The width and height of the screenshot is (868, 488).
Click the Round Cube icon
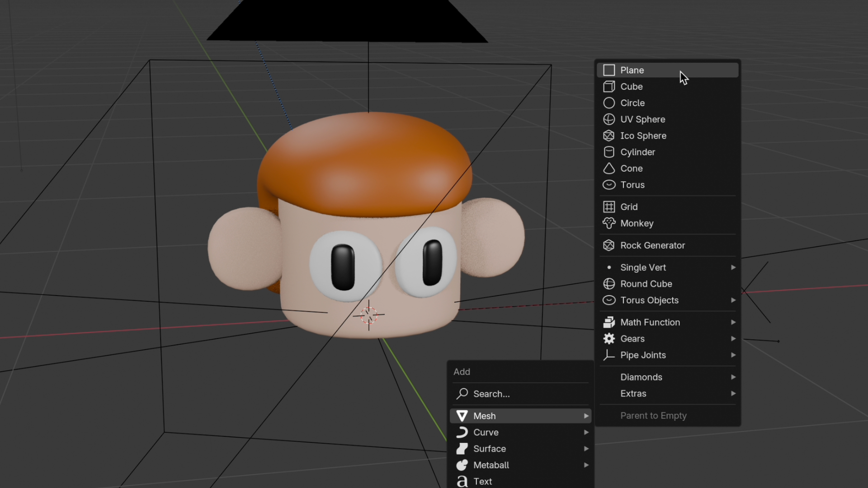tap(609, 284)
